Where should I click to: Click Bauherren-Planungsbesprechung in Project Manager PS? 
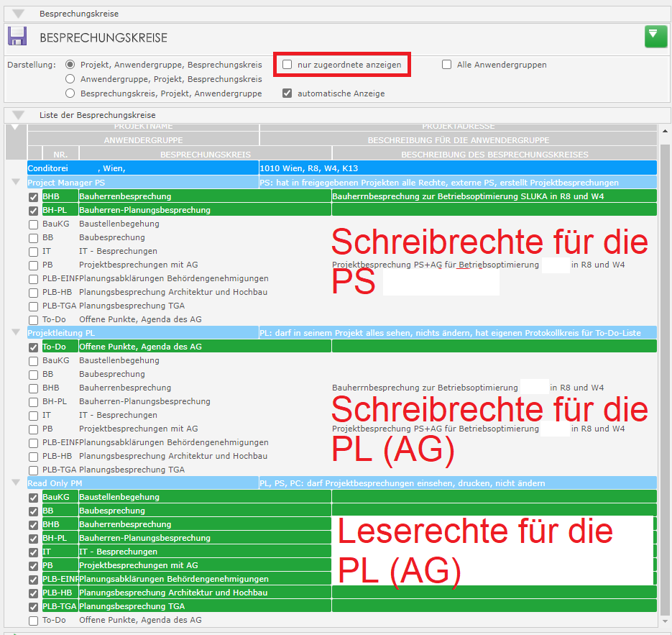[205, 210]
